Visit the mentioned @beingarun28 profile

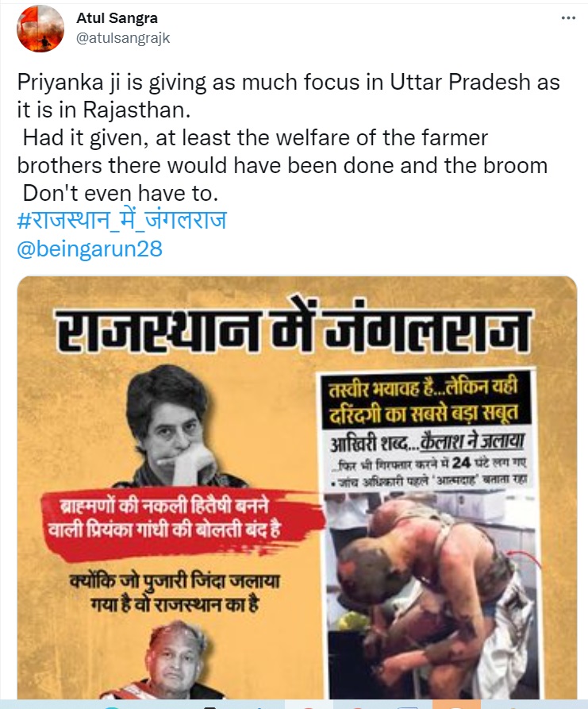pos(90,249)
